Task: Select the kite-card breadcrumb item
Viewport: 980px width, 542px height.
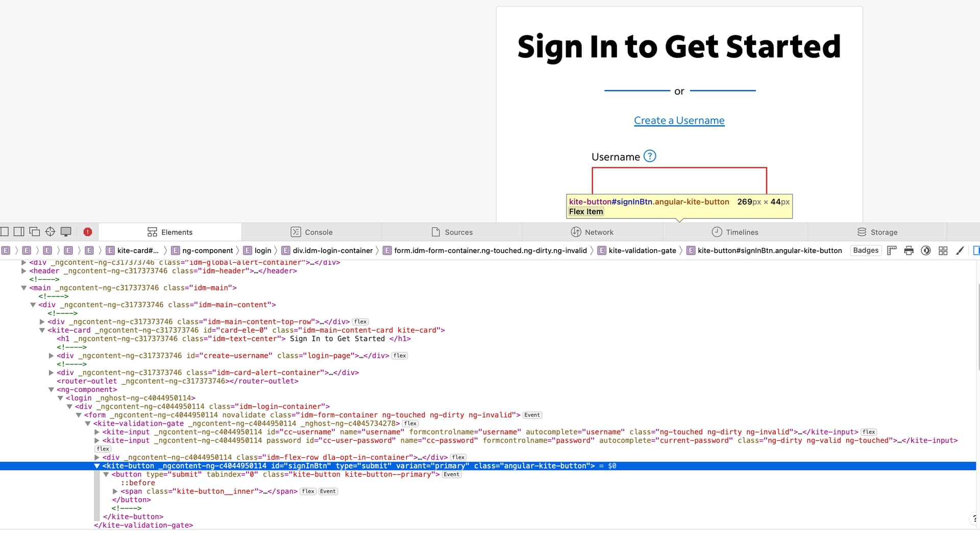Action: pyautogui.click(x=133, y=251)
